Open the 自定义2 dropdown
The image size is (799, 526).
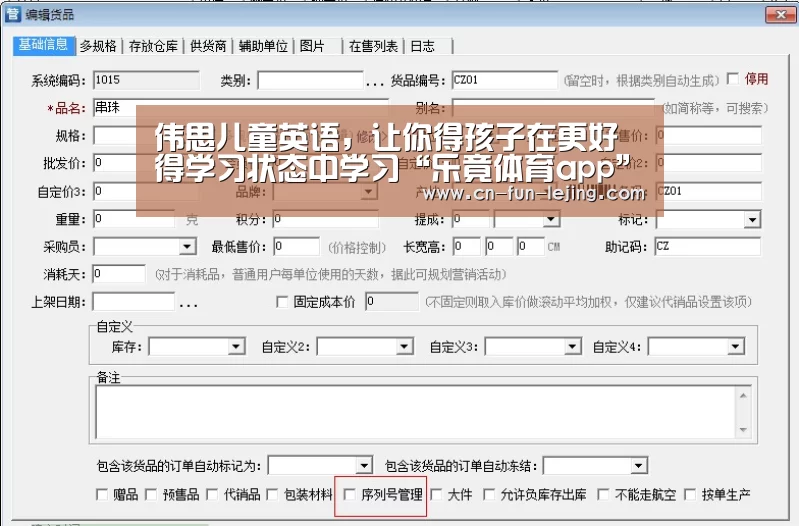[x=404, y=347]
